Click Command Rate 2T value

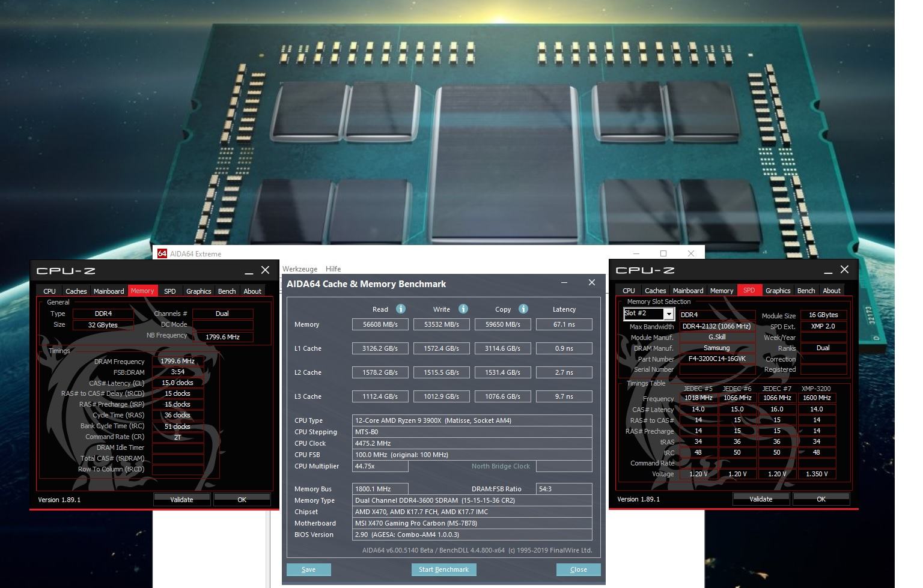click(178, 437)
